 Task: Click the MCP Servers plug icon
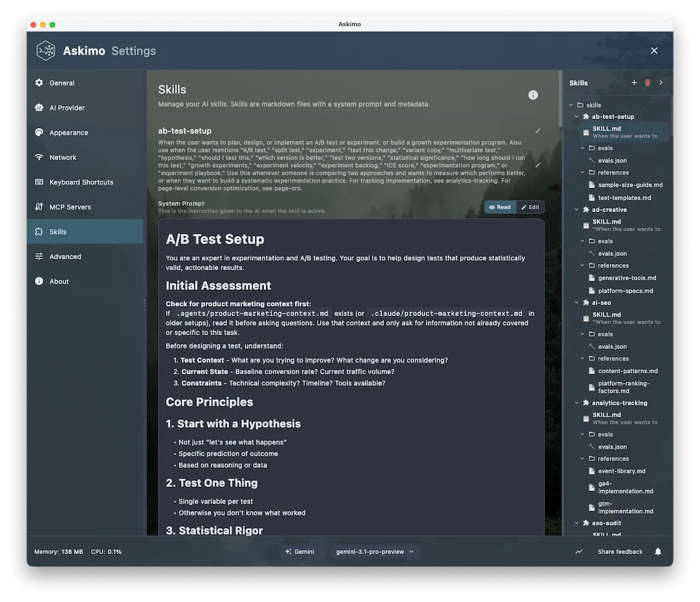39,207
